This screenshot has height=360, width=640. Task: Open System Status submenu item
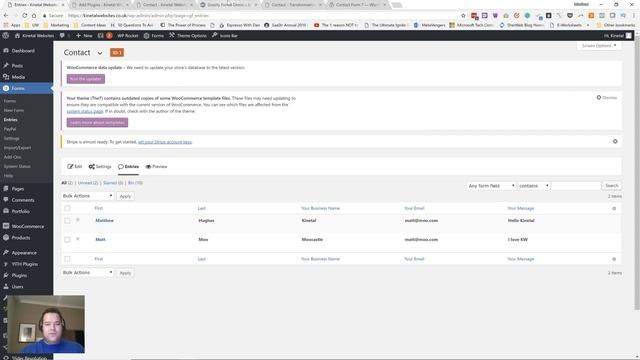(x=17, y=166)
